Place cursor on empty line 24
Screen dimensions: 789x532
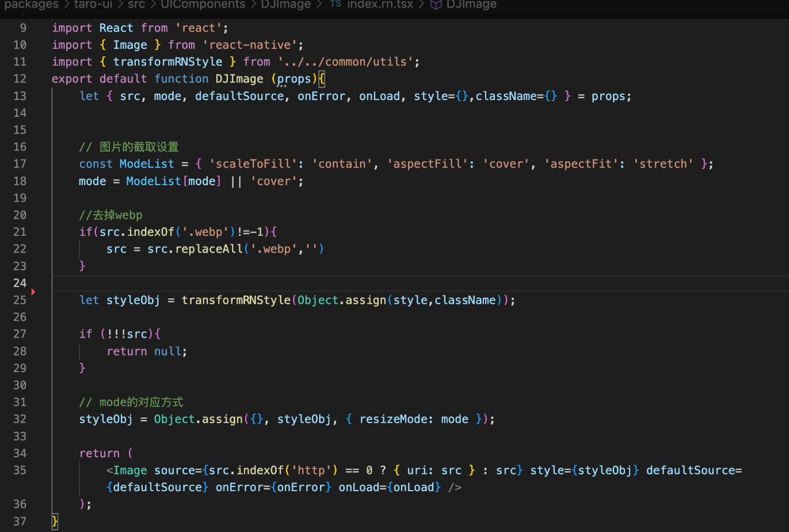coord(420,283)
